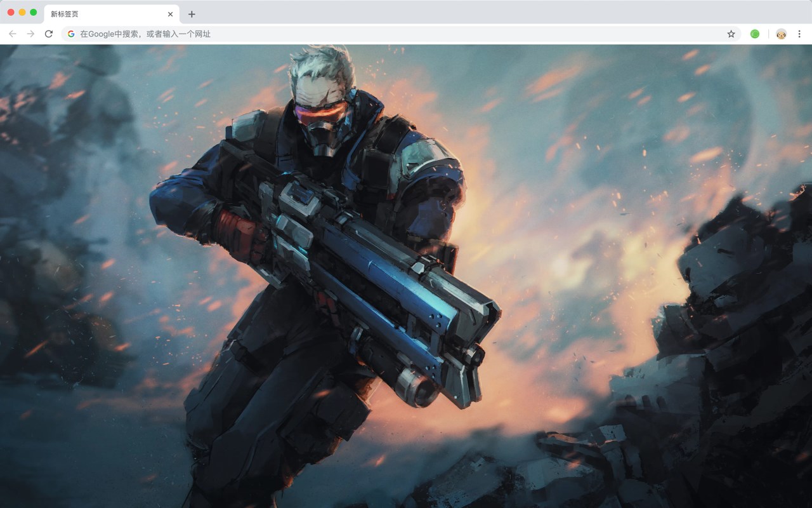The width and height of the screenshot is (812, 508).
Task: Go forward to the next page
Action: (30, 34)
